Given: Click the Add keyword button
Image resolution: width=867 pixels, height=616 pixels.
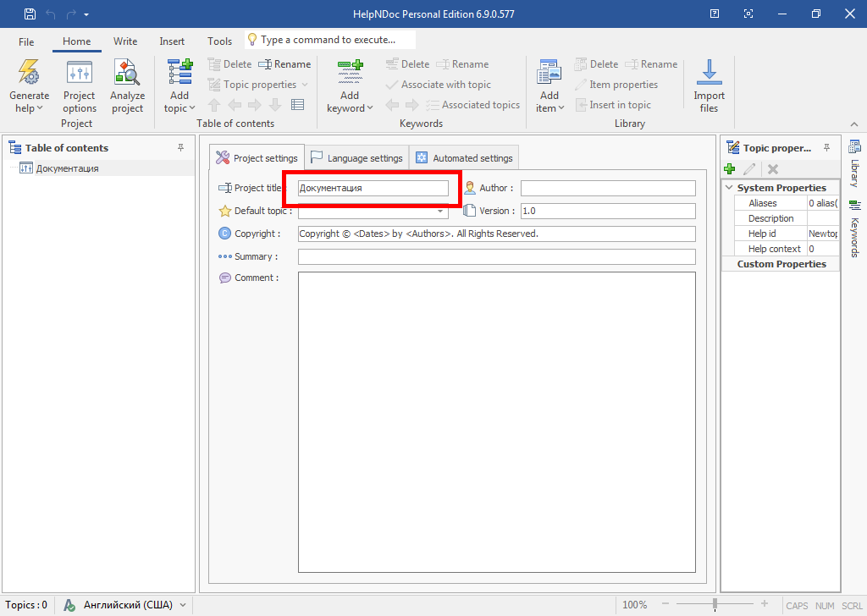Looking at the screenshot, I should 350,86.
